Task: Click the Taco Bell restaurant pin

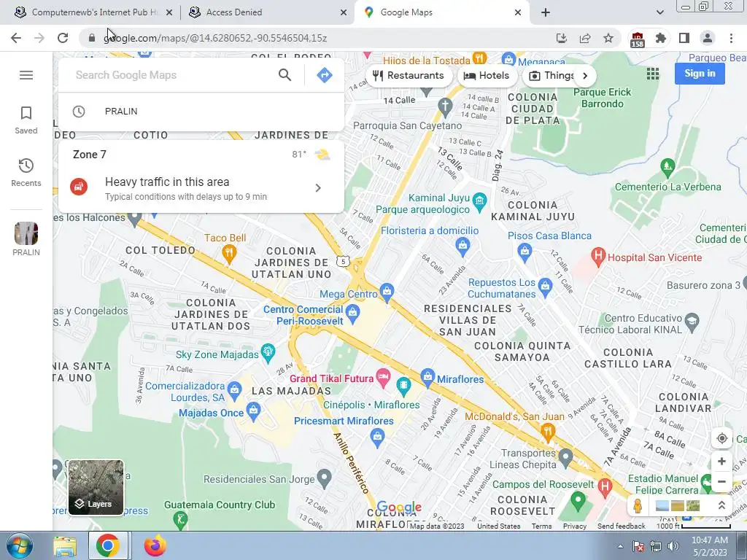Action: click(229, 253)
